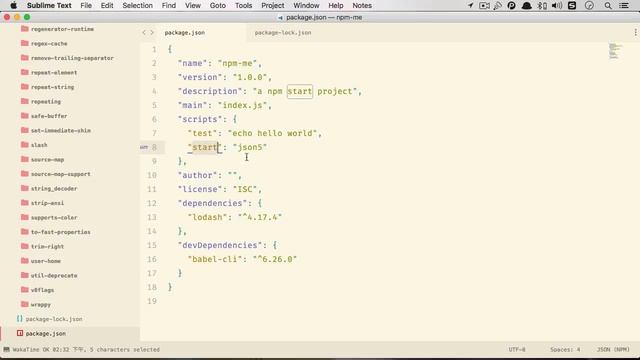The width and height of the screenshot is (640, 360).
Task: Expand the source-map-support folder
Action: pos(61,174)
